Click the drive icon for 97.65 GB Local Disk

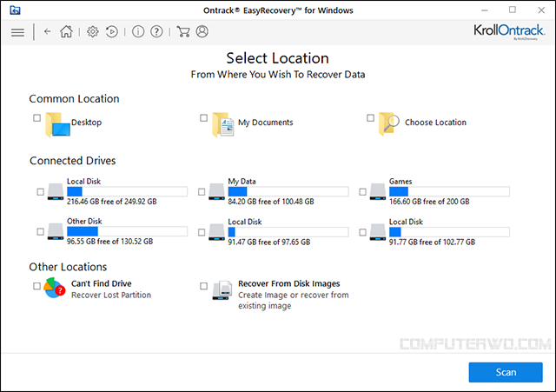(216, 232)
